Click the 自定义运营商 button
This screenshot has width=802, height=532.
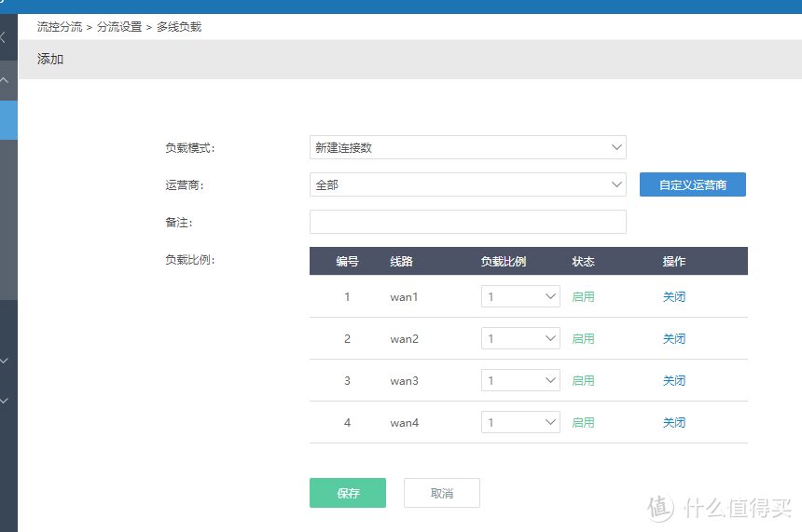[x=692, y=185]
